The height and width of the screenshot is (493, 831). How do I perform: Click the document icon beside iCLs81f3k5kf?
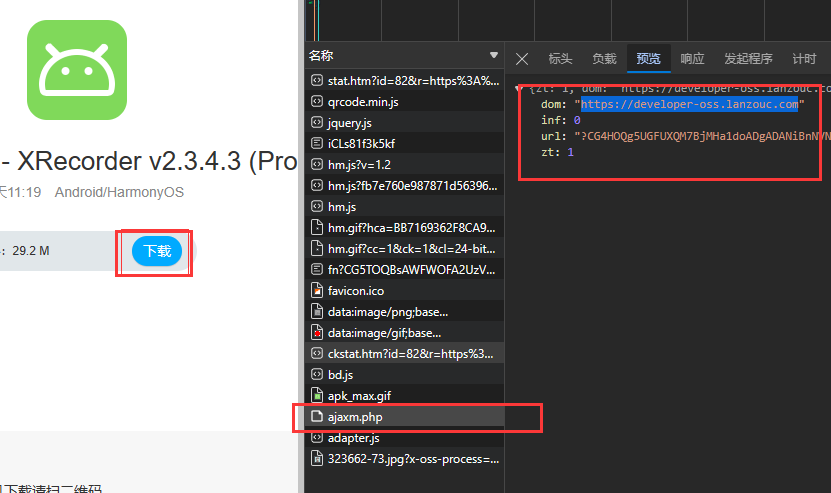[317, 143]
